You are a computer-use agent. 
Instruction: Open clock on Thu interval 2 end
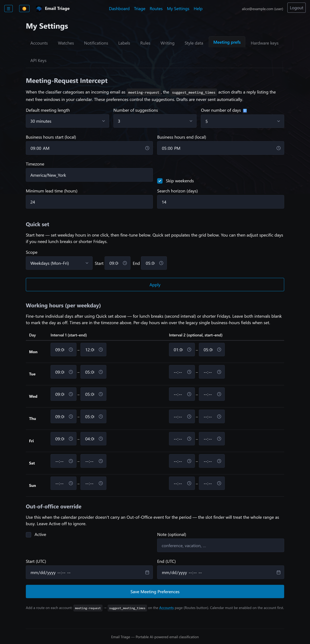[x=219, y=416]
